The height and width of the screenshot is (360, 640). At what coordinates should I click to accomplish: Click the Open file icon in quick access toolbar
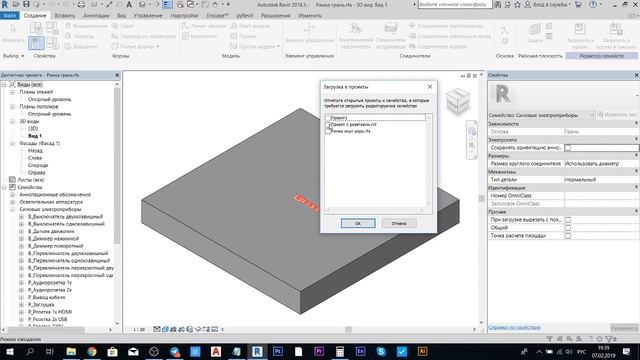coord(16,4)
